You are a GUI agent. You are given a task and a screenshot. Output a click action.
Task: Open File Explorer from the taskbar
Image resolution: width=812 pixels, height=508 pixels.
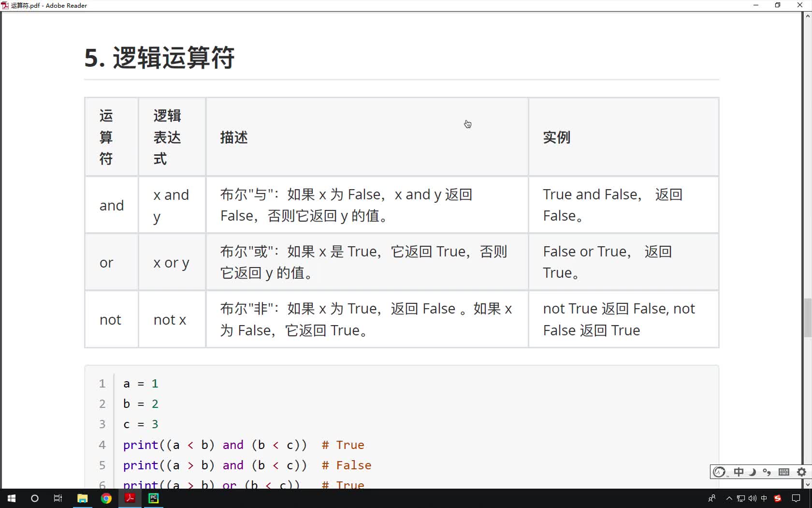(x=83, y=498)
